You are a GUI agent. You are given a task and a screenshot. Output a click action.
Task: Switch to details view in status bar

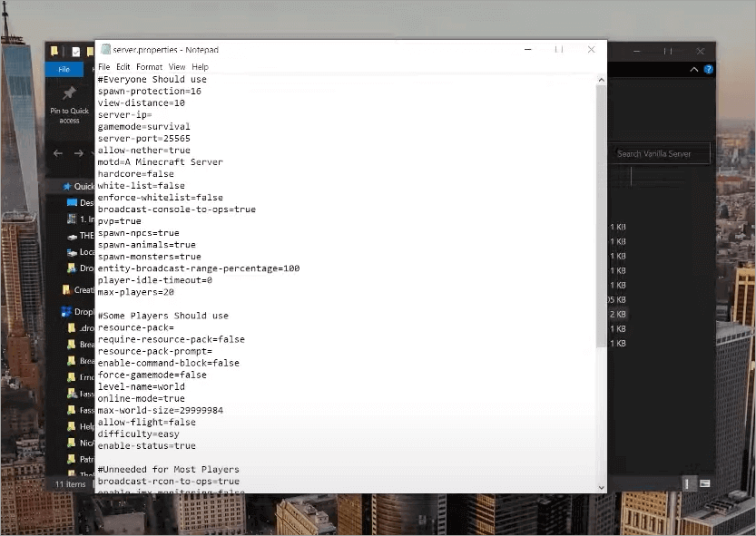pos(689,483)
